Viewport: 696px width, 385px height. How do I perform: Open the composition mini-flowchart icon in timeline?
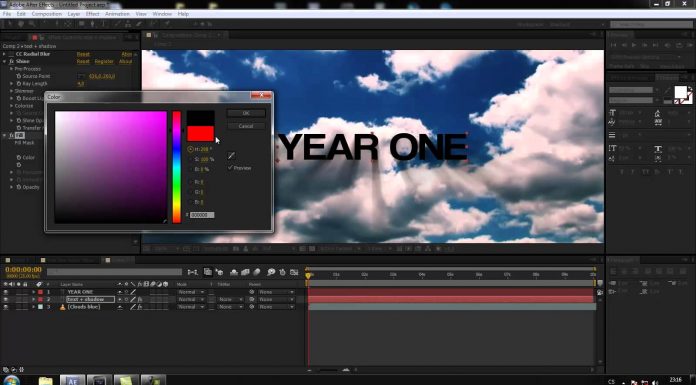click(193, 272)
